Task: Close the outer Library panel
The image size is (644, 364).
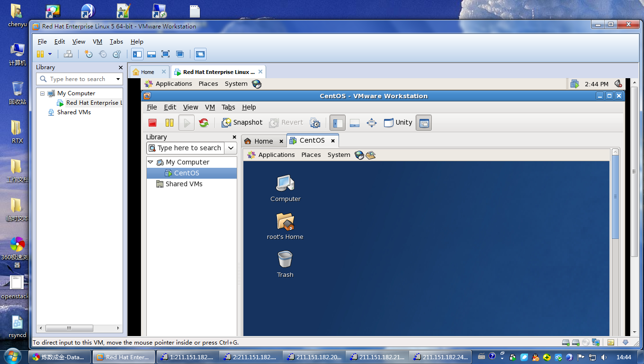Action: [120, 67]
